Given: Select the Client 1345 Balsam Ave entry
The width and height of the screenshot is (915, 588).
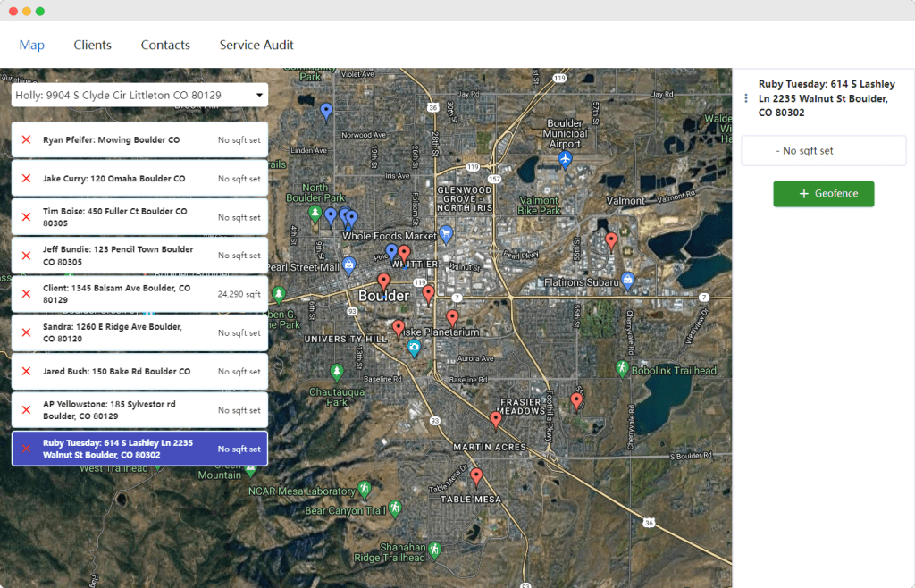Looking at the screenshot, I should [x=125, y=294].
